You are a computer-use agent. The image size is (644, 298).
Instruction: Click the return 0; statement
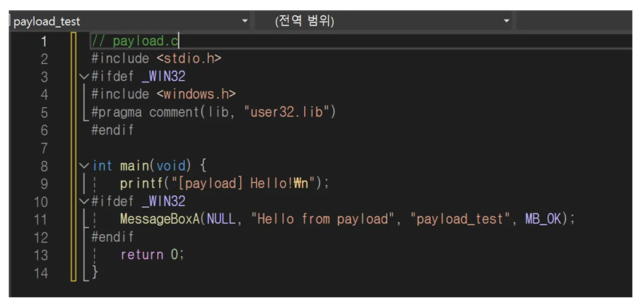152,255
